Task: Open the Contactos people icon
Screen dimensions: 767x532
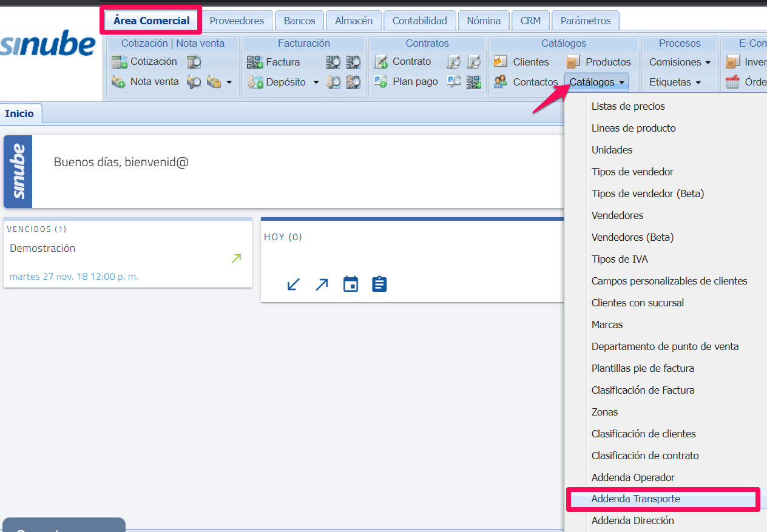Action: 501,82
